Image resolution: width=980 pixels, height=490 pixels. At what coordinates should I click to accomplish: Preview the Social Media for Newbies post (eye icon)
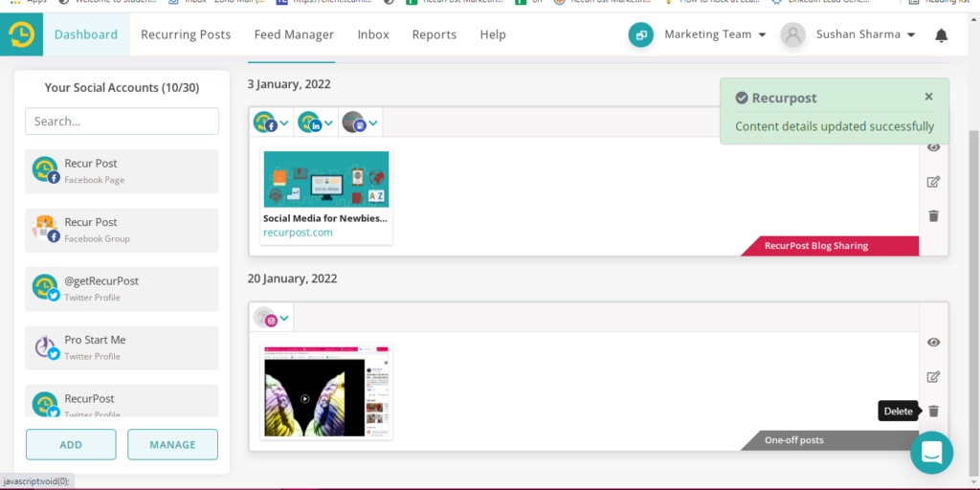(933, 147)
